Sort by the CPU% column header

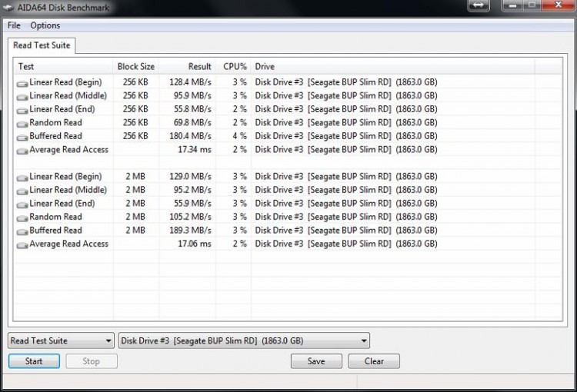(233, 67)
